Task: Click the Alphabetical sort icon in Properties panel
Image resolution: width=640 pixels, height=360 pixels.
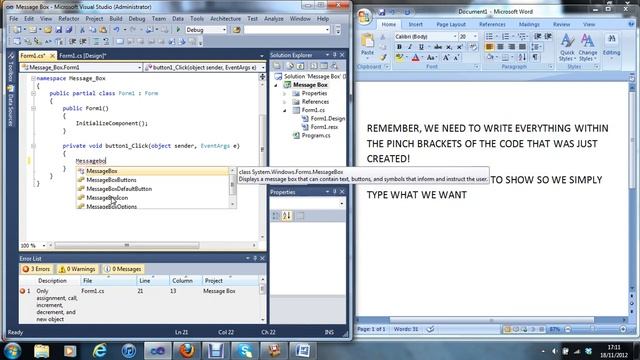Action: (287, 216)
